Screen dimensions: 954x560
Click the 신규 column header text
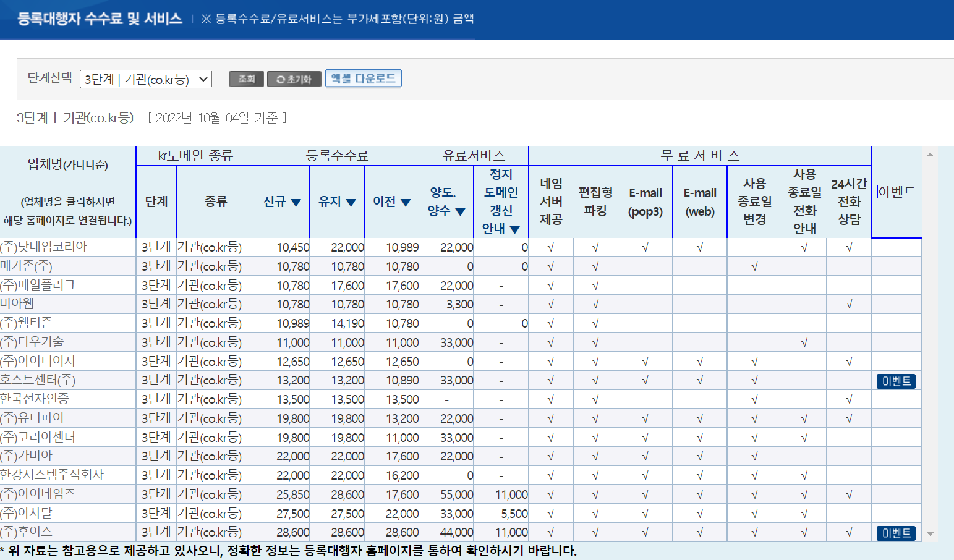point(275,202)
